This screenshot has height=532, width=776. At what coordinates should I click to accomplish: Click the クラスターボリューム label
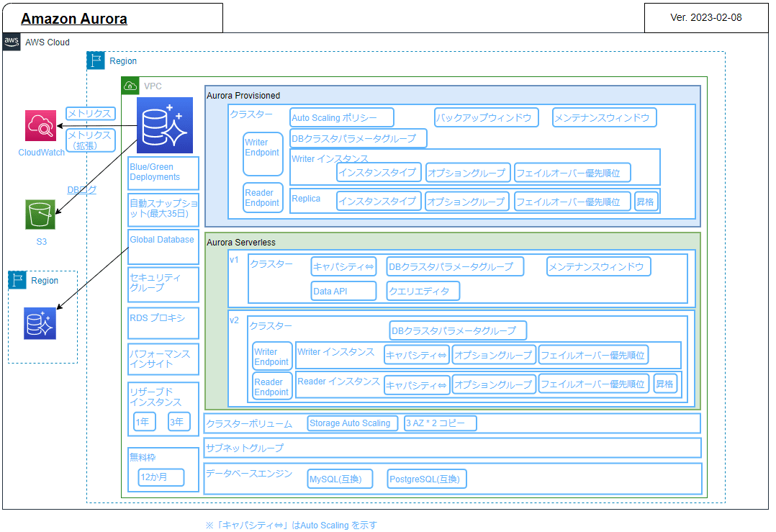pyautogui.click(x=249, y=424)
